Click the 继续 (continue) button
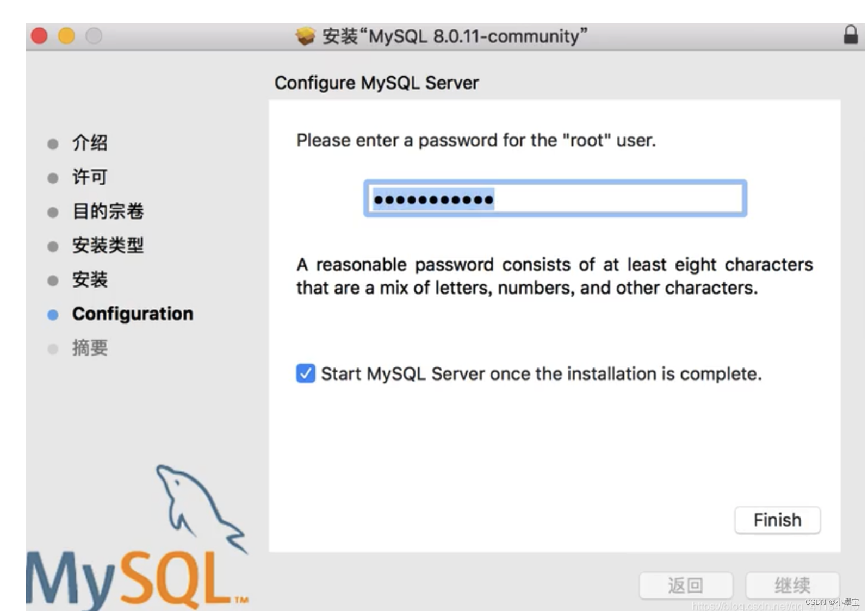868x611 pixels. pos(792,585)
